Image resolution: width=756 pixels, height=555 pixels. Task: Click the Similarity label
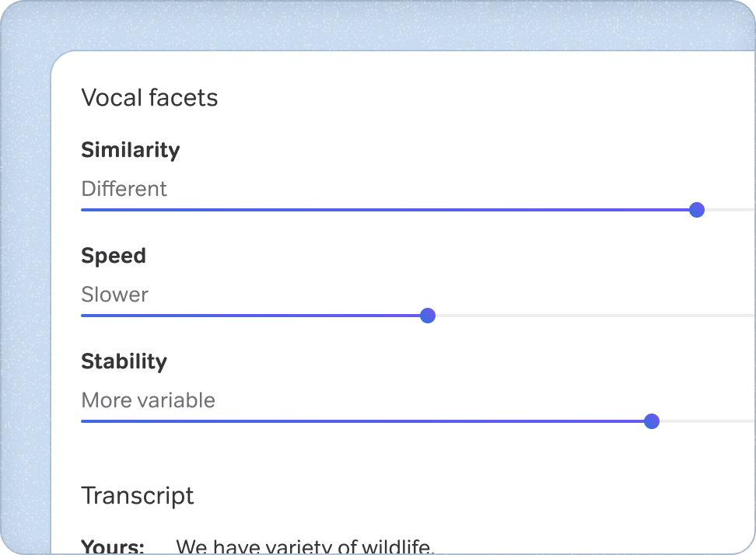tap(130, 150)
